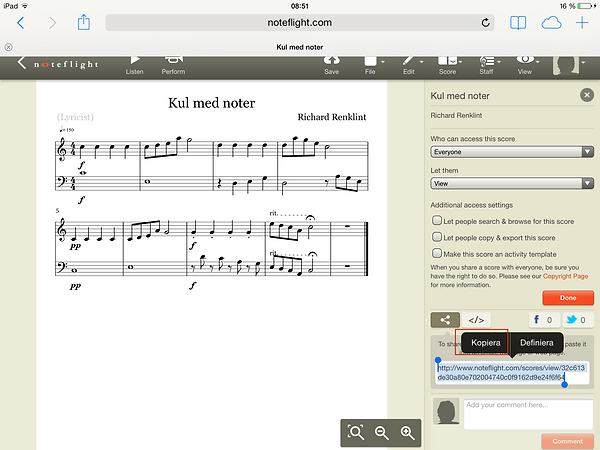Choose Definiera in the popup menu
The image size is (600, 450).
pos(536,342)
